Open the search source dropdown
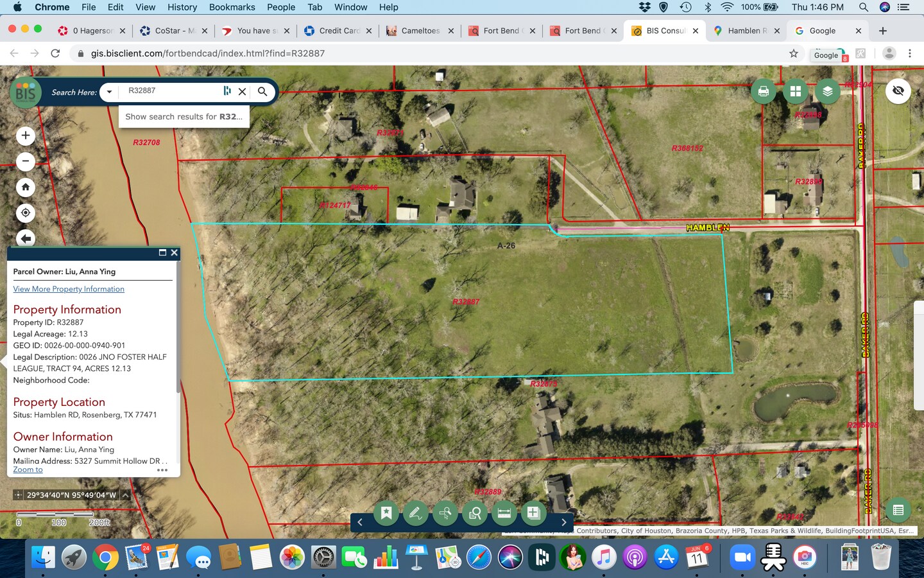924x578 pixels. (108, 92)
